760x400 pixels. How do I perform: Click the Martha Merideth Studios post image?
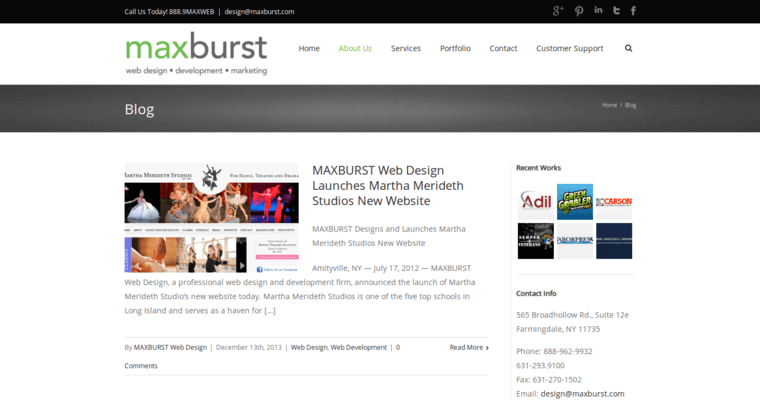211,218
